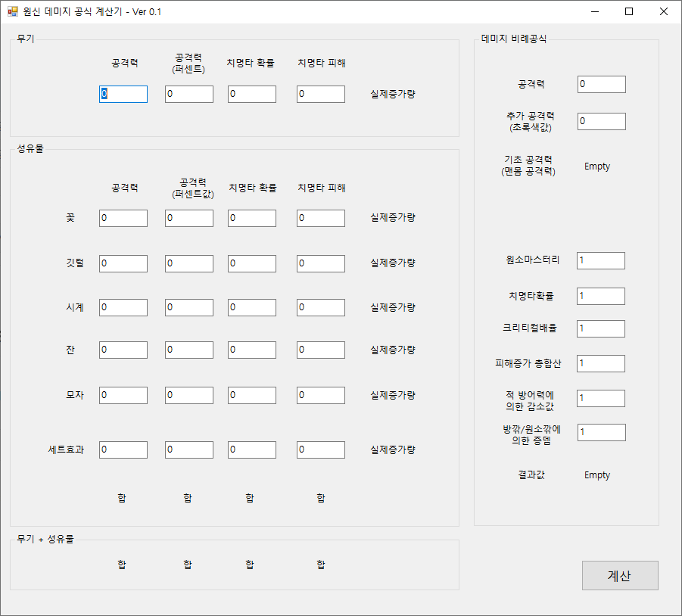The image size is (682, 616).
Task: Click the application icon in the title bar
Action: [13, 11]
